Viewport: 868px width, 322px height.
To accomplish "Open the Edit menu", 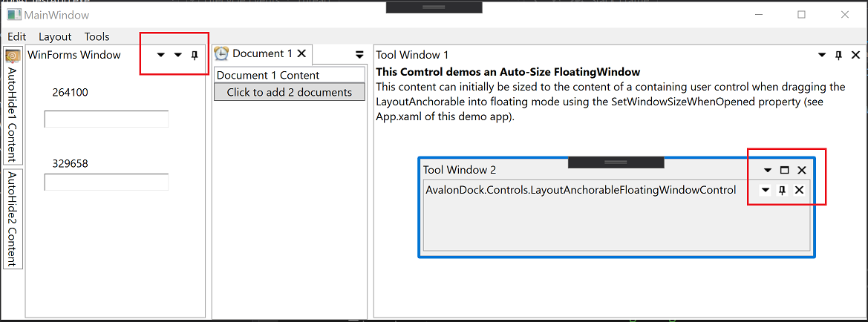I will click(x=17, y=36).
